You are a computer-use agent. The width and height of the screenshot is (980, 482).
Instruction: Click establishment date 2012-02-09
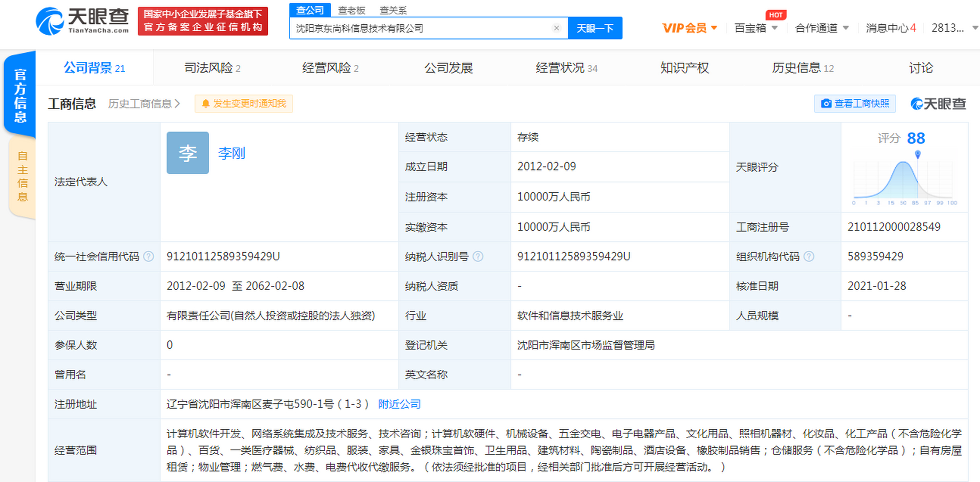click(546, 166)
